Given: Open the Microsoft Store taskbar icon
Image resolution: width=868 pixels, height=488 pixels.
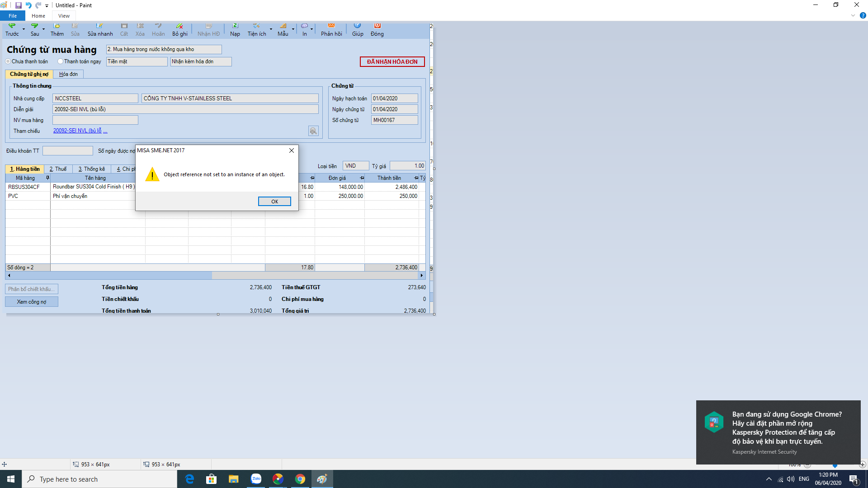Looking at the screenshot, I should [x=211, y=479].
